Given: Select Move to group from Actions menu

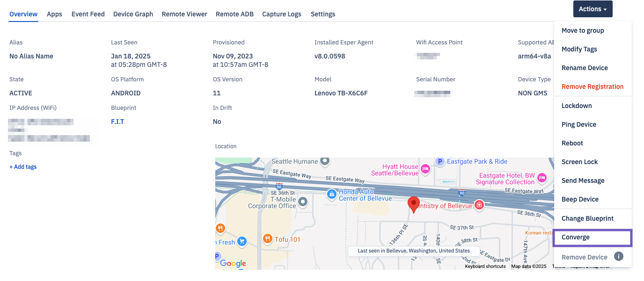Looking at the screenshot, I should (593, 30).
